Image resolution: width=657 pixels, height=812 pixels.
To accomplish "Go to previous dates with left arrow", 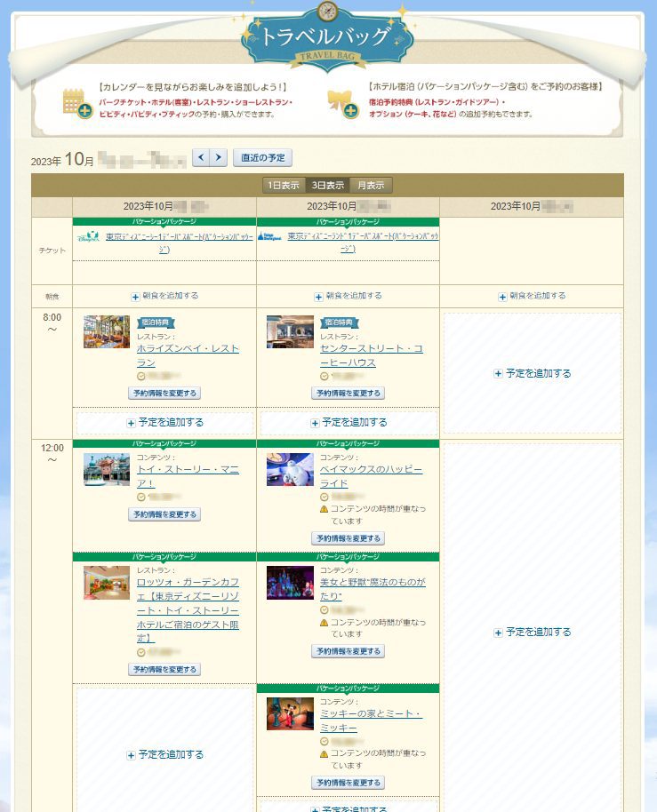I will coord(201,157).
